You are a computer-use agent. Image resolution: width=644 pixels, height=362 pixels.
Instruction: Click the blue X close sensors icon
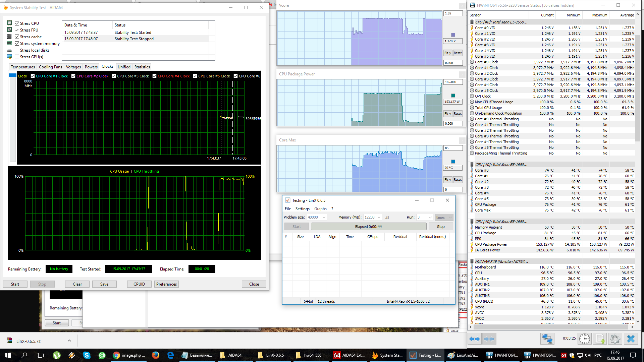pos(631,339)
